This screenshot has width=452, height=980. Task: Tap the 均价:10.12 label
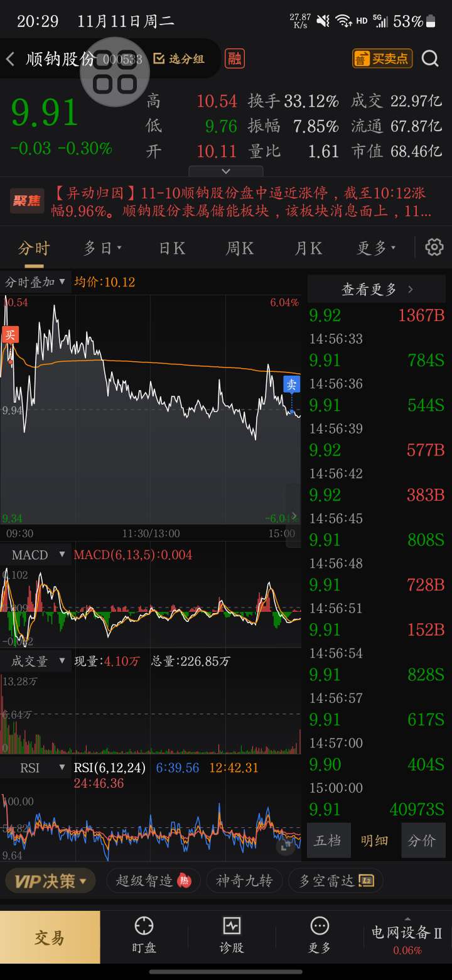click(x=104, y=282)
